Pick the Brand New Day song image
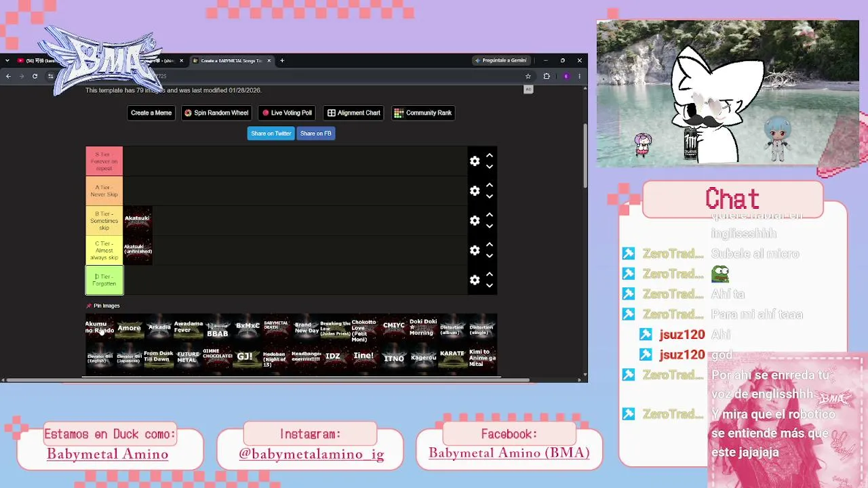The image size is (868, 488). 306,328
